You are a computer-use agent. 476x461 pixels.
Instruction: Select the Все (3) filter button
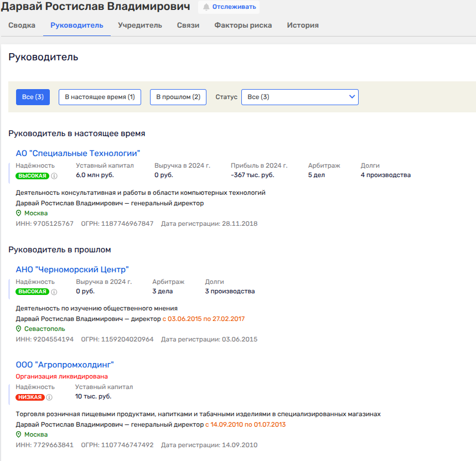33,97
